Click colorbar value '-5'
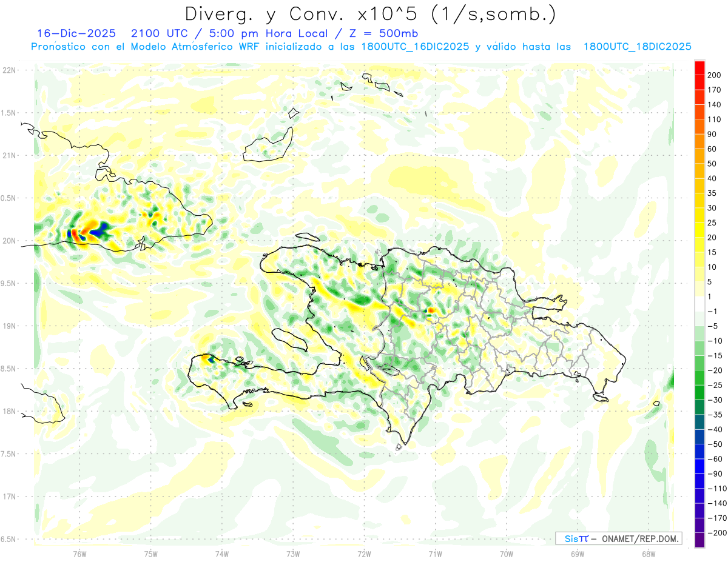728x562 pixels. 713,326
